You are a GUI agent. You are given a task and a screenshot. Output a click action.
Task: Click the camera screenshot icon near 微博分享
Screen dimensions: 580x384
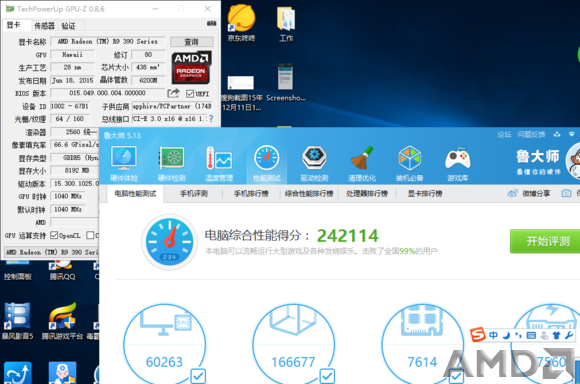pyautogui.click(x=566, y=193)
